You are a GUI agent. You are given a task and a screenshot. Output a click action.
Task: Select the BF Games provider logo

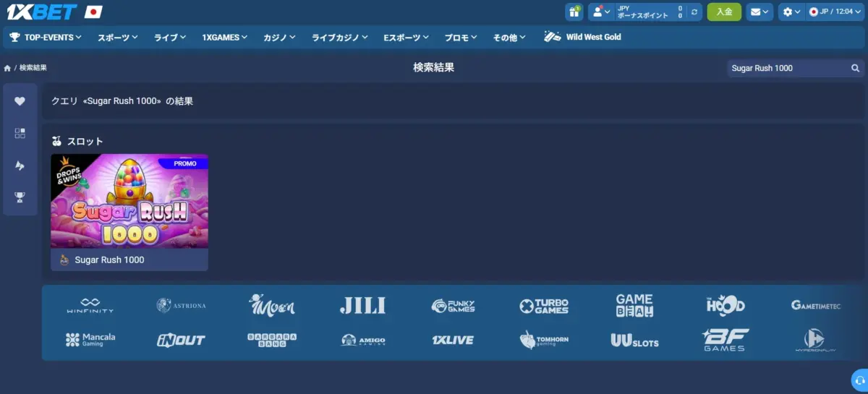(726, 339)
